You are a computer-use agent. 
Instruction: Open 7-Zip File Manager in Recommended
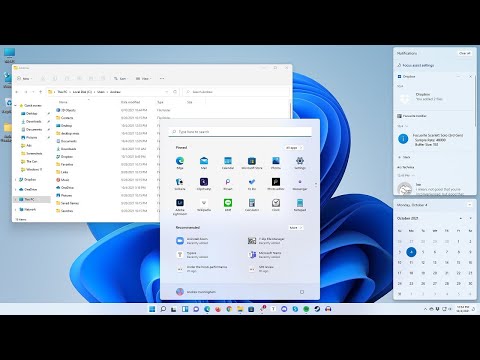tap(266, 241)
